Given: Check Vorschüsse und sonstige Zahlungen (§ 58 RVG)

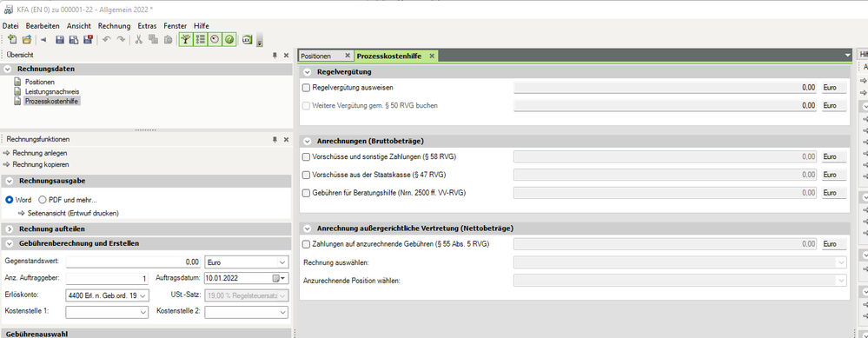Looking at the screenshot, I should 306,157.
